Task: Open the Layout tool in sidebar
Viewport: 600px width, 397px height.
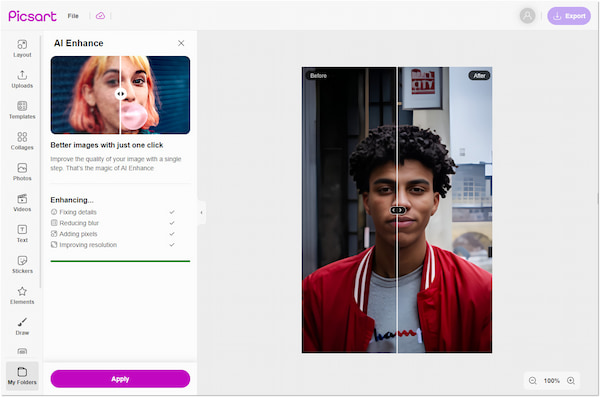Action: click(x=22, y=49)
